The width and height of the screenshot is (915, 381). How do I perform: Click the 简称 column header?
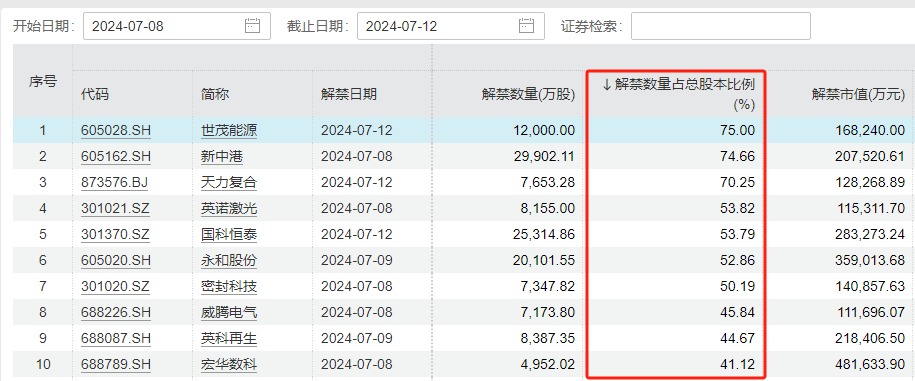click(x=215, y=95)
